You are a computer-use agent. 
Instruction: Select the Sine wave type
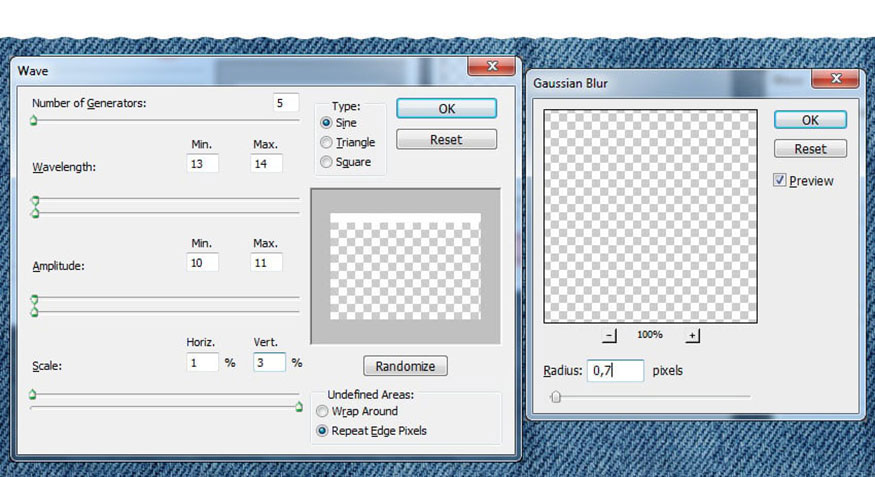pos(326,123)
